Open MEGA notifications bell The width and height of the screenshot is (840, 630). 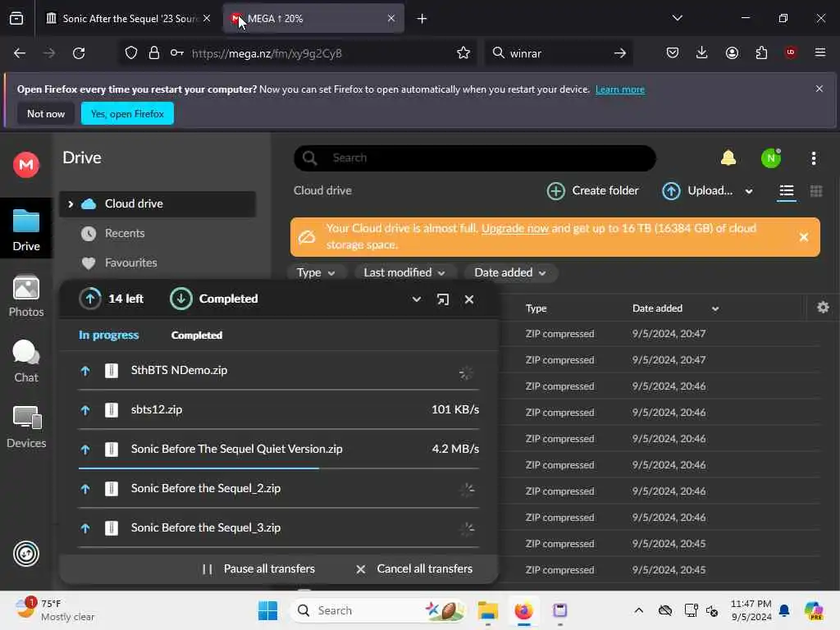(728, 158)
